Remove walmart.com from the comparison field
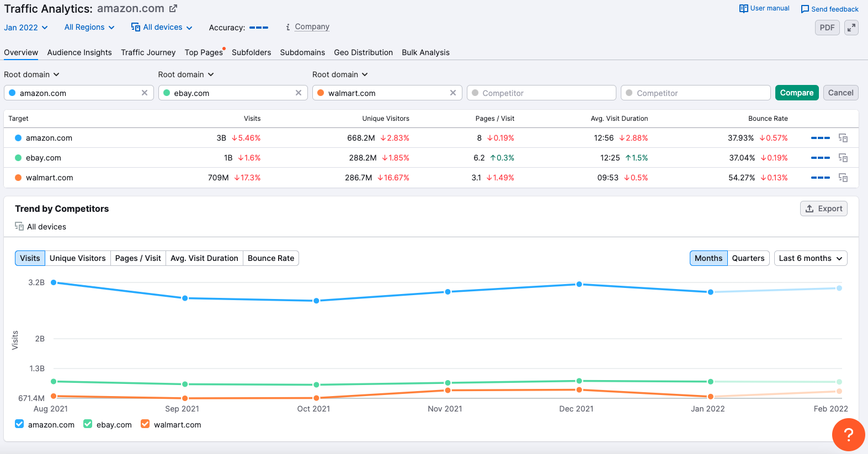The width and height of the screenshot is (868, 454). click(453, 93)
